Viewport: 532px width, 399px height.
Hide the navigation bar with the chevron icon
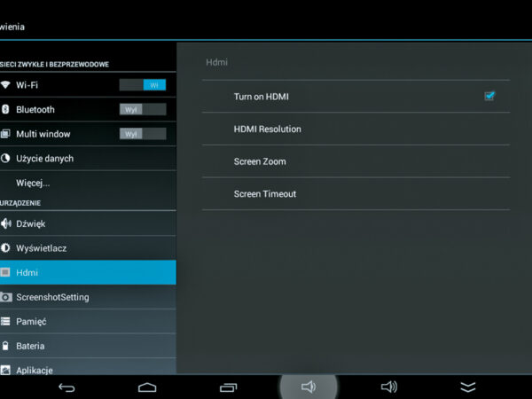[468, 387]
